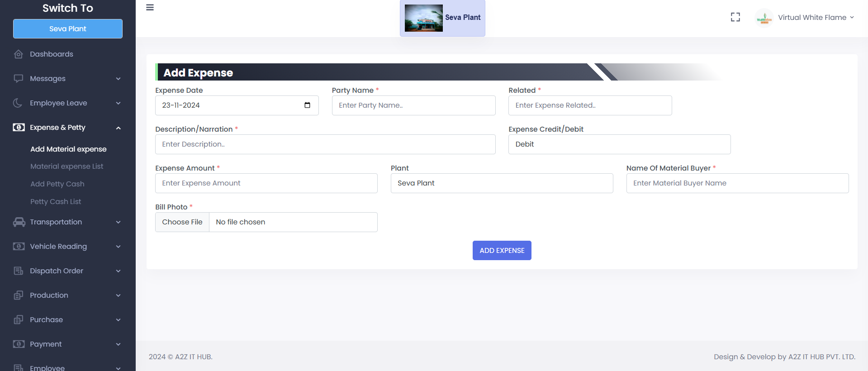Open the Virtual White Flame user dropdown
Image resolution: width=868 pixels, height=371 pixels.
(816, 18)
